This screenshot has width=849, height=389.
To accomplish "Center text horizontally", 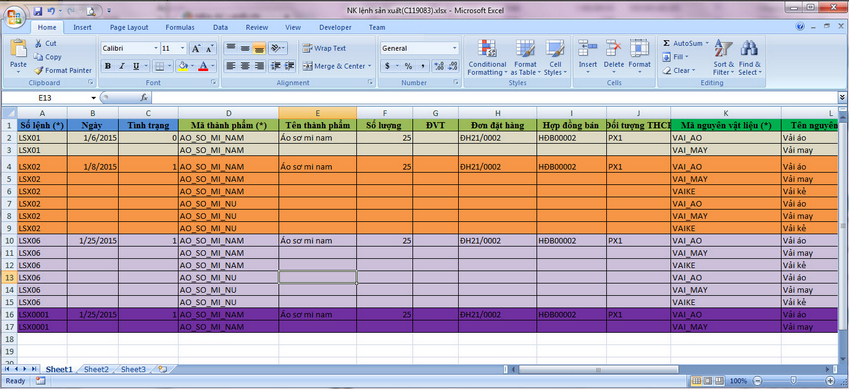I will click(245, 66).
